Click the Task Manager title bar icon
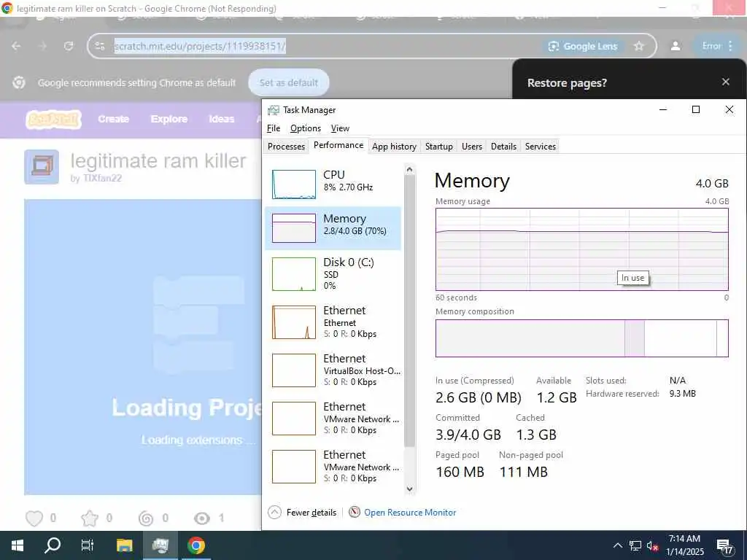The width and height of the screenshot is (747, 560). (274, 110)
